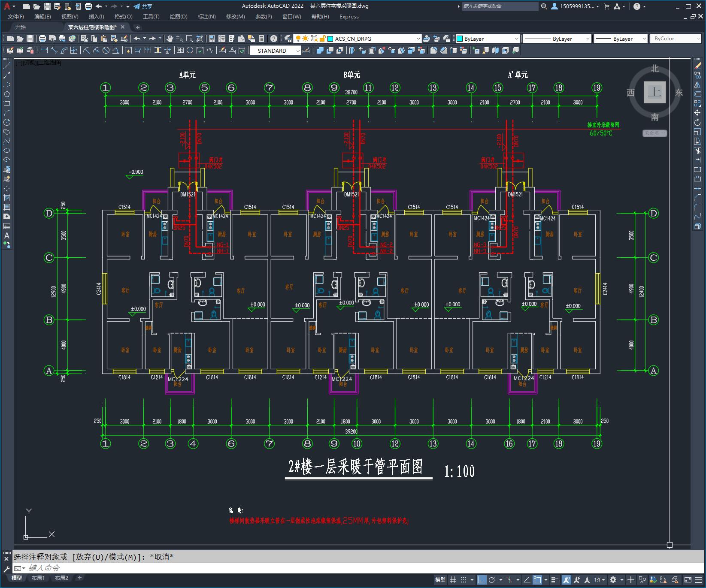The width and height of the screenshot is (706, 588).
Task: Click the Help question mark in standard toolbar
Action: coord(274,39)
